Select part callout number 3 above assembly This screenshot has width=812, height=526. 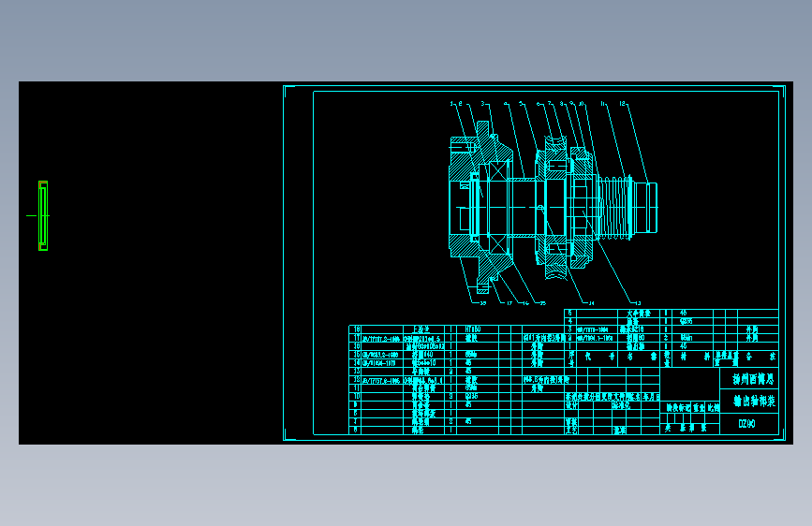click(482, 104)
